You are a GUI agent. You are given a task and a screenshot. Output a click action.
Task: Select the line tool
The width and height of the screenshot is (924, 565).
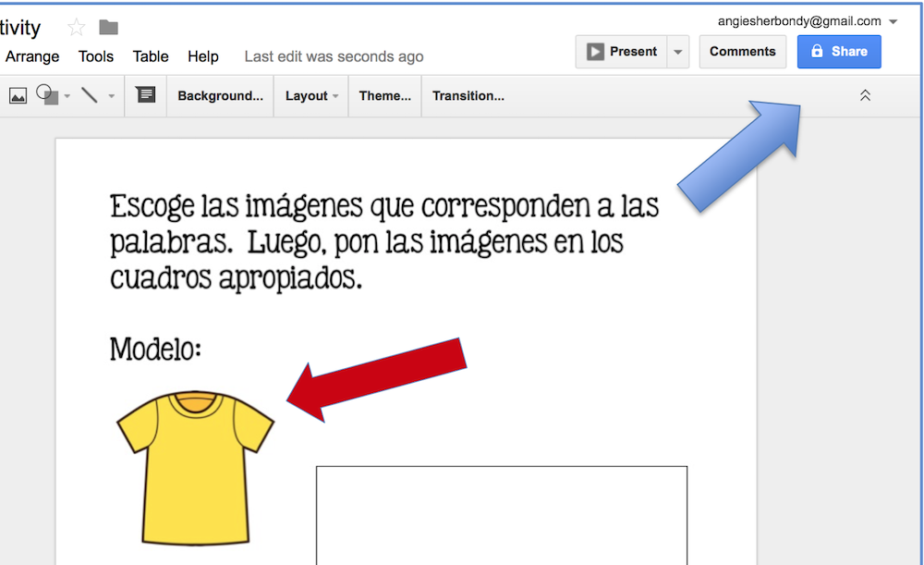click(90, 95)
